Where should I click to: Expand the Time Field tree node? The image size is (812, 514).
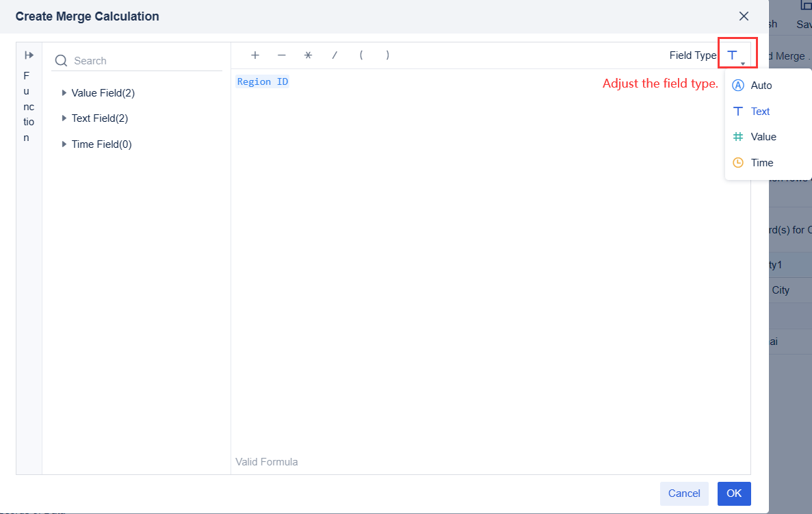coord(64,144)
